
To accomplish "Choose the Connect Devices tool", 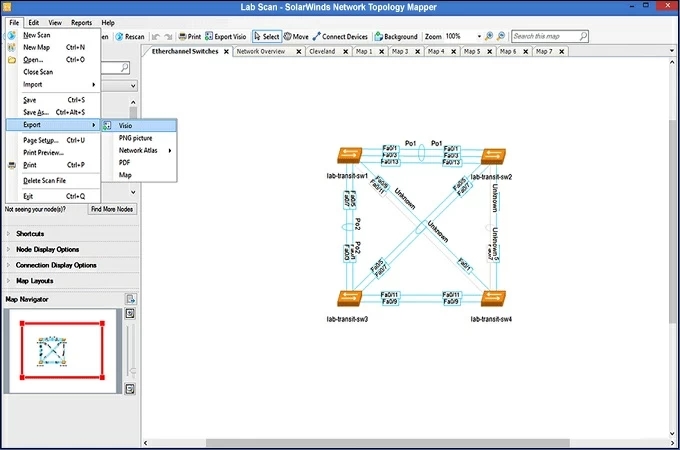I will [x=340, y=37].
